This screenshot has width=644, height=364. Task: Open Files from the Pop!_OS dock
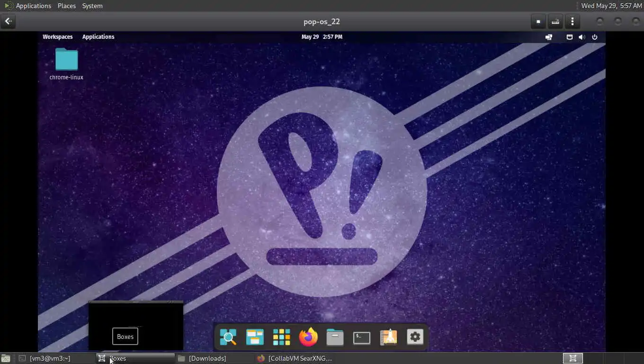335,337
